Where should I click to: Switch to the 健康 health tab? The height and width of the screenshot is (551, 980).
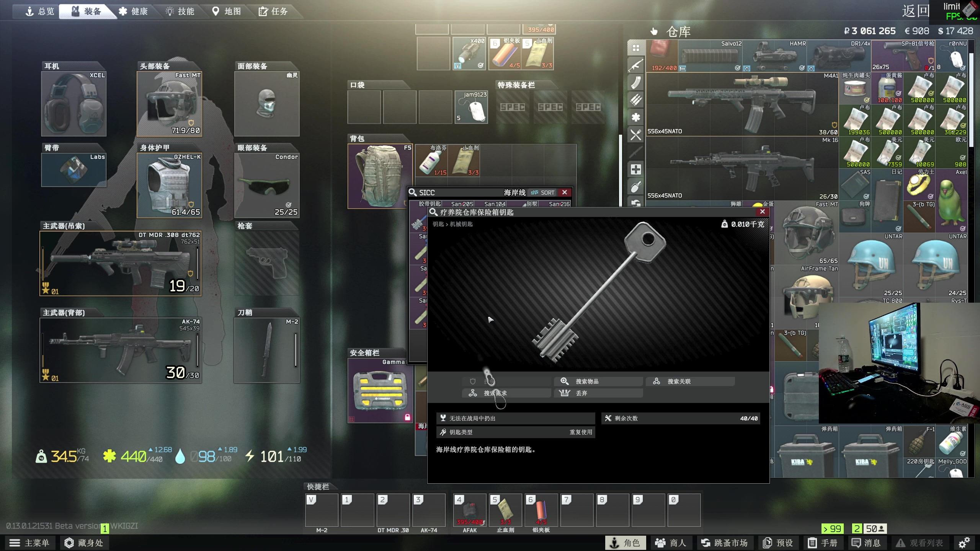(133, 11)
